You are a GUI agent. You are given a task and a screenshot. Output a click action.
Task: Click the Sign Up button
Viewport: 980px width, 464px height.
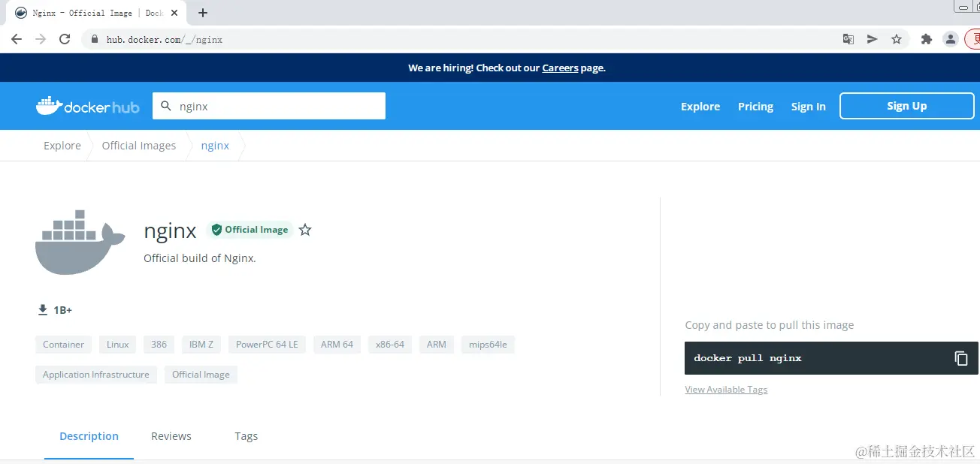coord(906,106)
